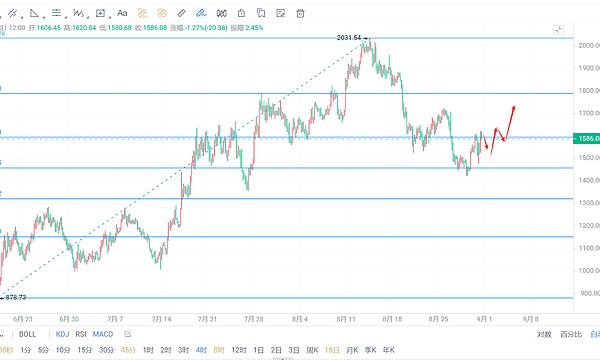Toggle the RSI indicator
Image resolution: width=600 pixels, height=360 pixels.
pyautogui.click(x=81, y=334)
